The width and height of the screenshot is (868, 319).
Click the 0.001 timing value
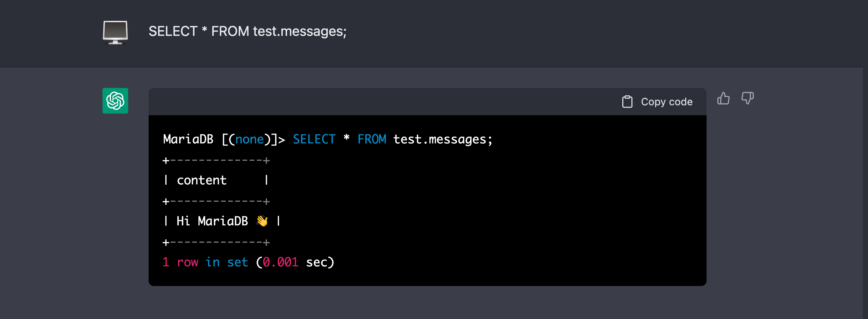click(x=280, y=262)
